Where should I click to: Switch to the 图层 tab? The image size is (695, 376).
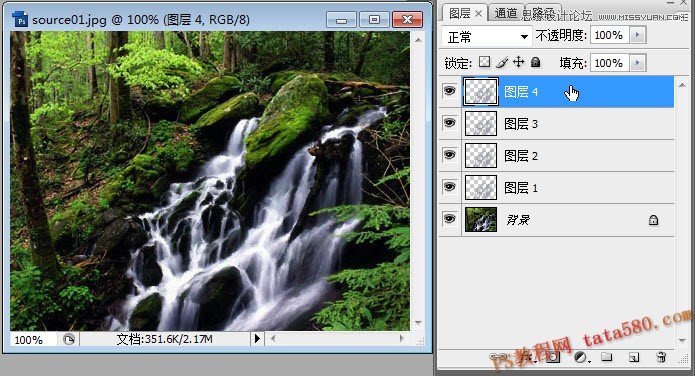[460, 13]
